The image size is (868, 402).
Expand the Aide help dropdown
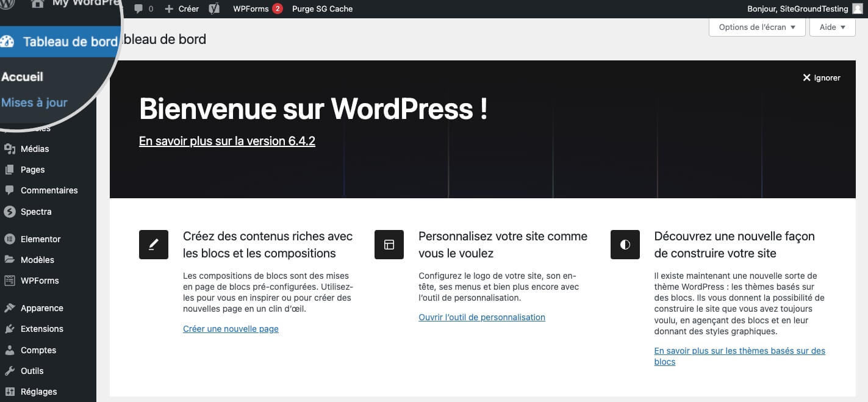coord(833,27)
